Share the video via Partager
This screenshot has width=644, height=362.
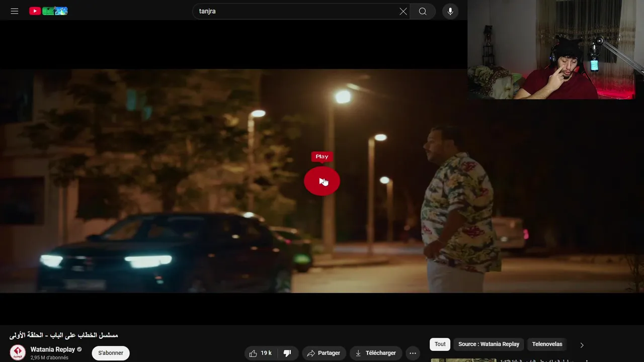324,353
